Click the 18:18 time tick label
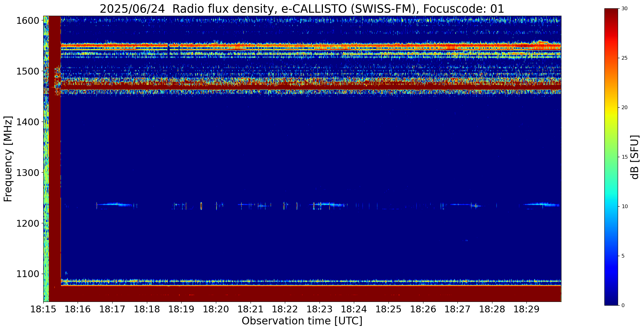 click(147, 309)
